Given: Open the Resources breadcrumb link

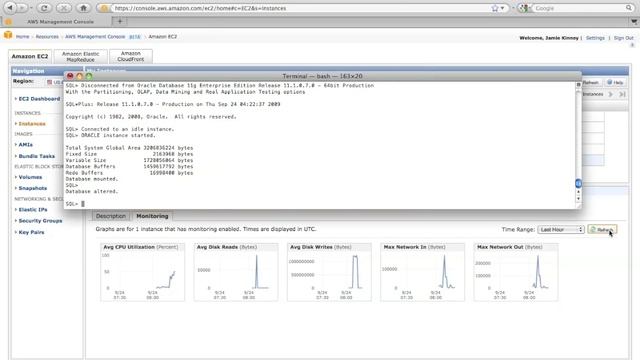Looking at the screenshot, I should pyautogui.click(x=47, y=37).
